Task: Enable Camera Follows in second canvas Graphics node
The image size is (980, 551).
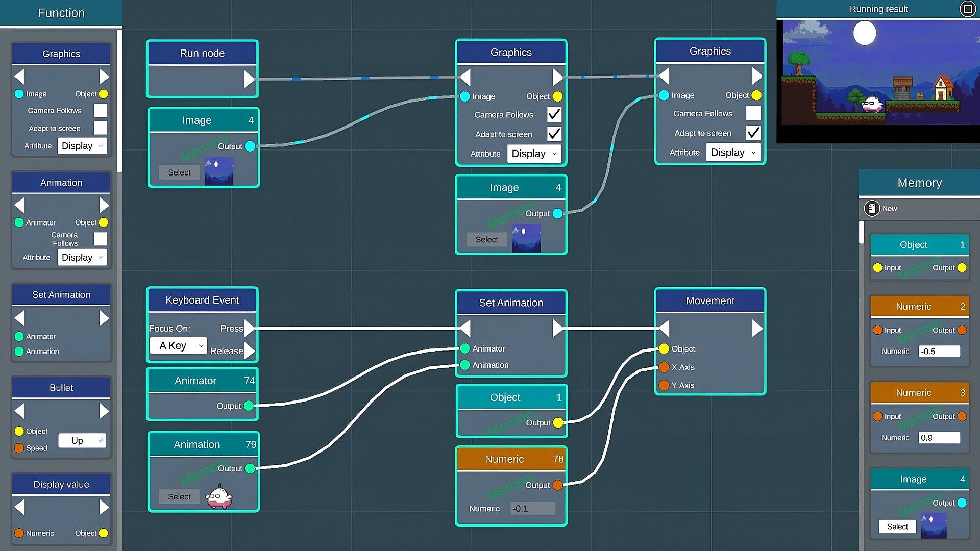Action: 753,113
